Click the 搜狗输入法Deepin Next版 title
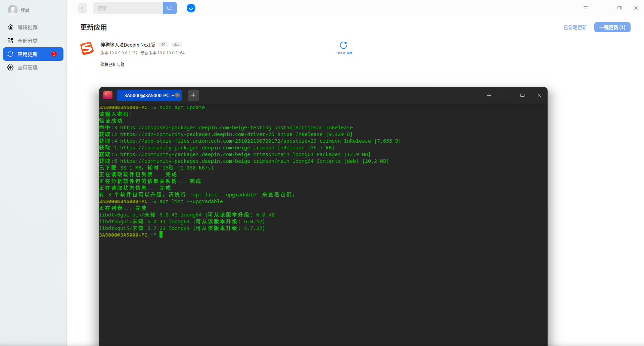 click(128, 45)
